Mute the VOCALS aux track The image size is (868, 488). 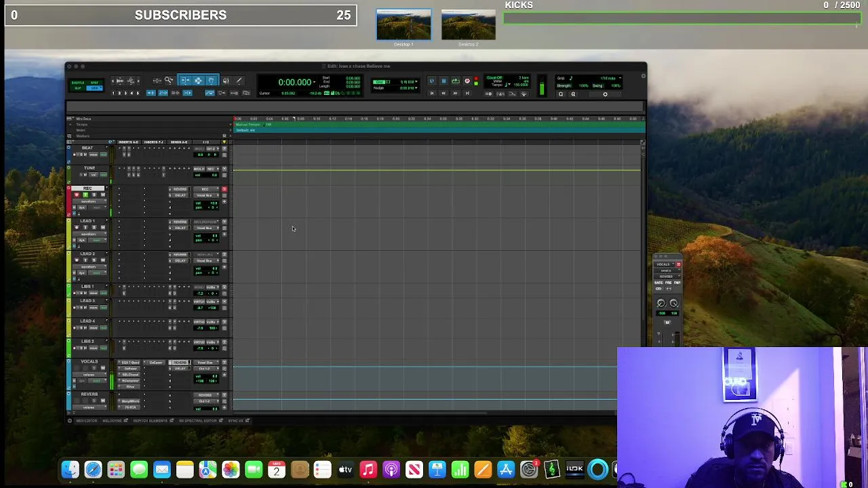[103, 368]
